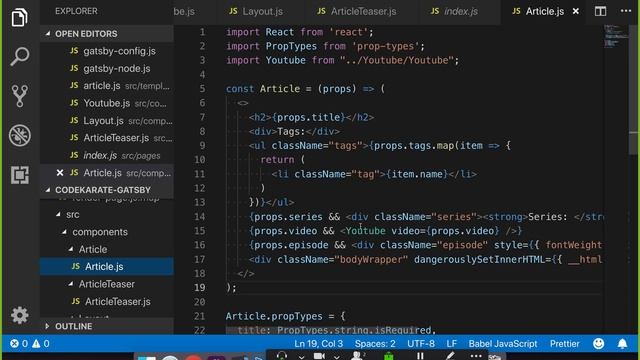Screen dimensions: 640x360
Task: Open the Zoom More ellipsis menu
Action: 476,356
